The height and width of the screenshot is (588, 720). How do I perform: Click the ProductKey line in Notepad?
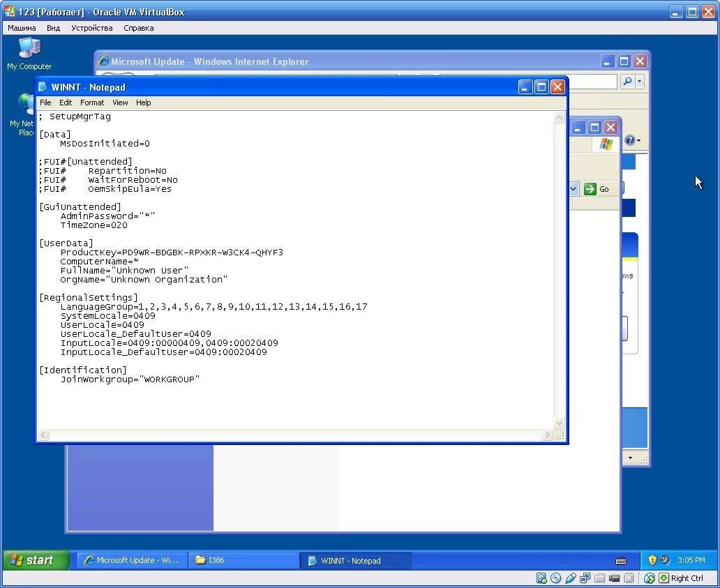(x=172, y=252)
